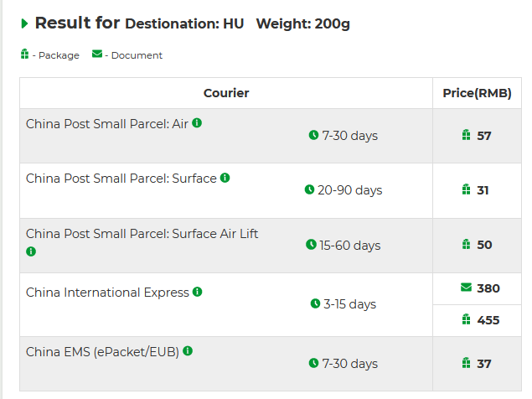This screenshot has width=532, height=399.
Task: Click clock icon beside 3-15 days
Action: coord(315,303)
